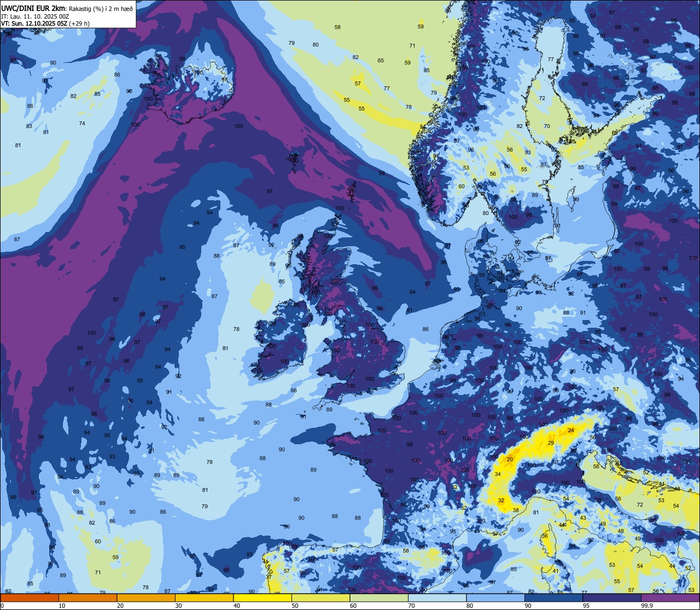Click the '10' tick label on the color scale
700x610 pixels.
(62, 606)
